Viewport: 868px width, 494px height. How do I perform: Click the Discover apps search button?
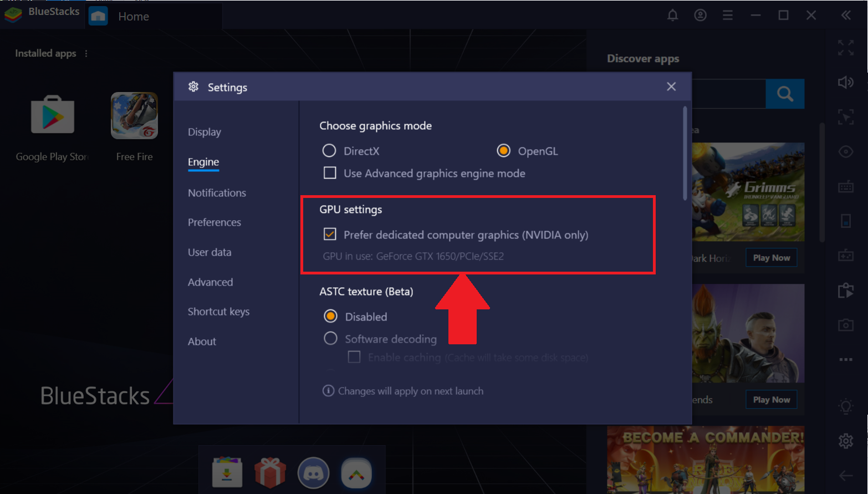pos(785,94)
